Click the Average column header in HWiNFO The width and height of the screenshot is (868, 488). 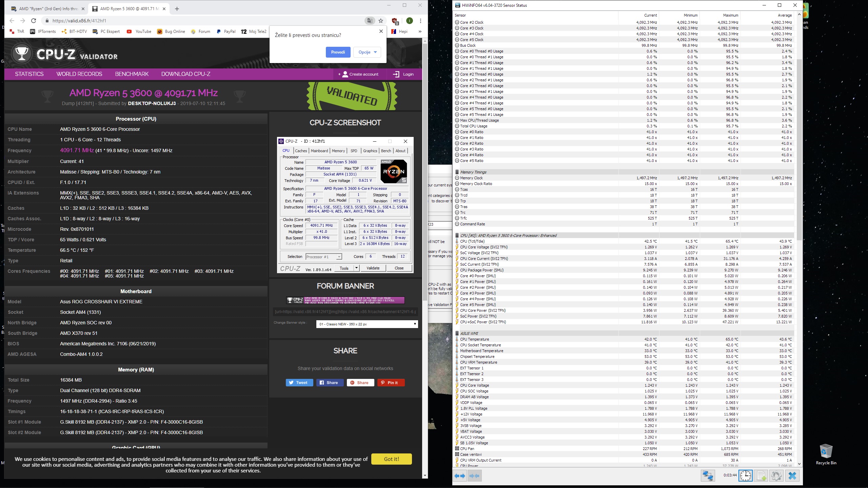(x=767, y=15)
